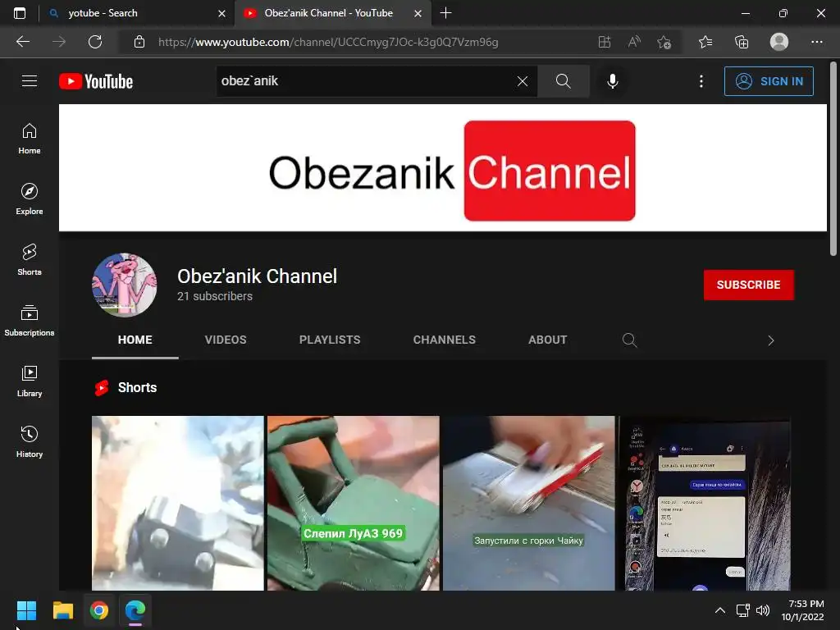Add this page to favorites
The width and height of the screenshot is (840, 630).
click(x=664, y=42)
